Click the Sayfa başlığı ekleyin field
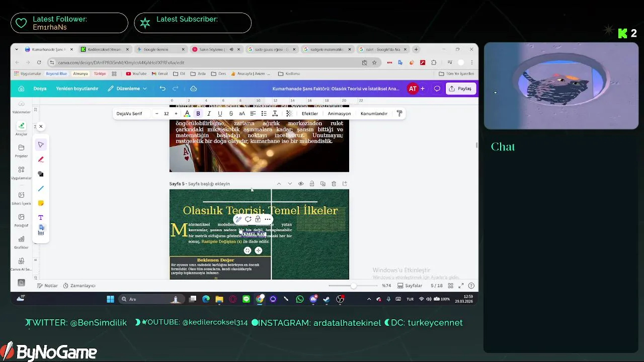Viewport: 644px width, 362px height. coord(209,184)
